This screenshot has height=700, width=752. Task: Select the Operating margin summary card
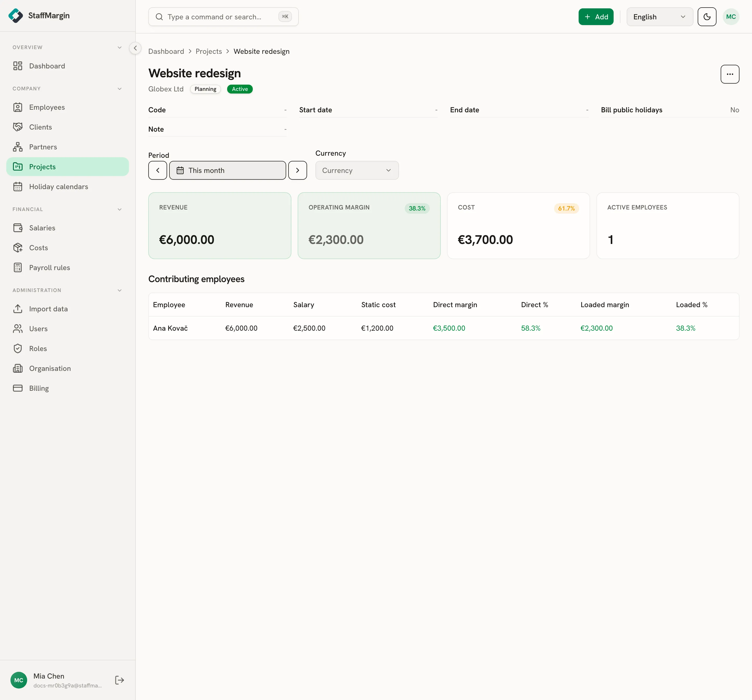tap(369, 225)
